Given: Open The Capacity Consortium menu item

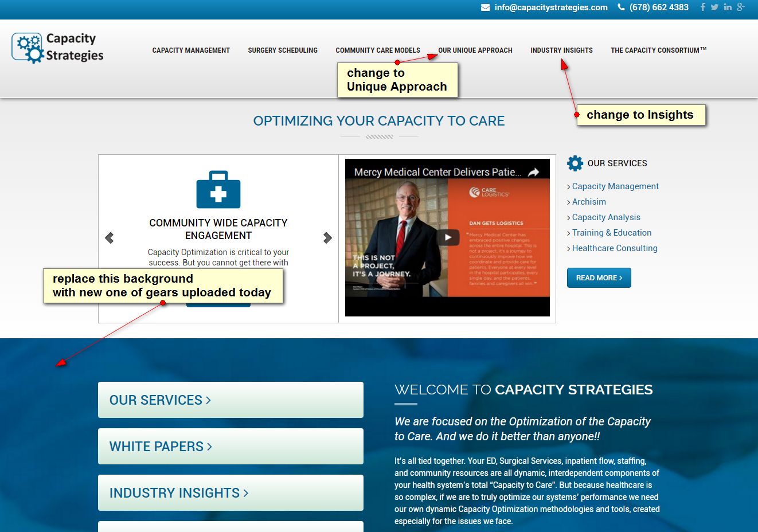Looking at the screenshot, I should coord(659,50).
